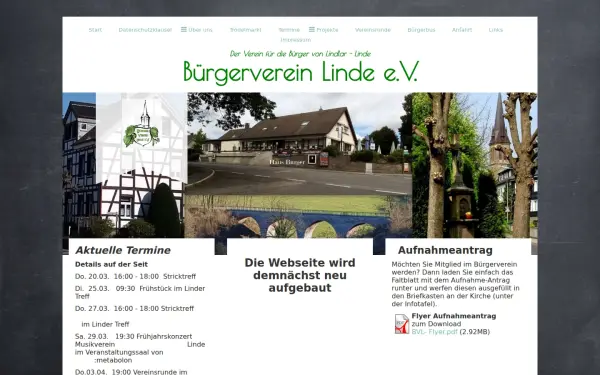600x375 pixels.
Task: Open the Datenschutzklausel page
Action: [145, 30]
